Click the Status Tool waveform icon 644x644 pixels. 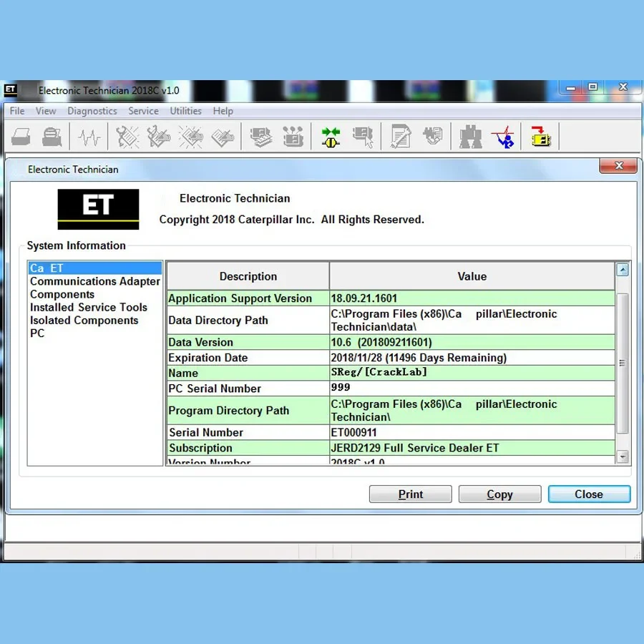[x=90, y=136]
